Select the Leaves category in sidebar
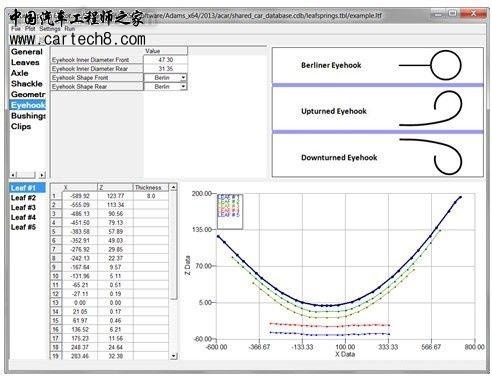 click(x=25, y=62)
